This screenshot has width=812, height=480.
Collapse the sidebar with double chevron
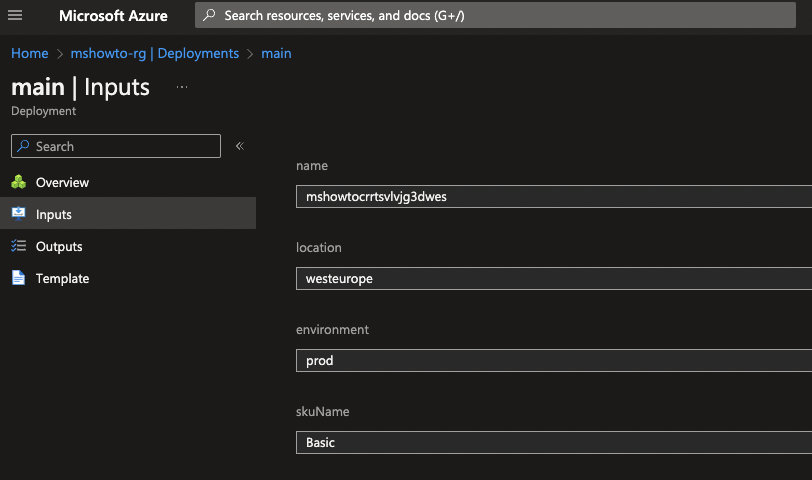pos(240,146)
